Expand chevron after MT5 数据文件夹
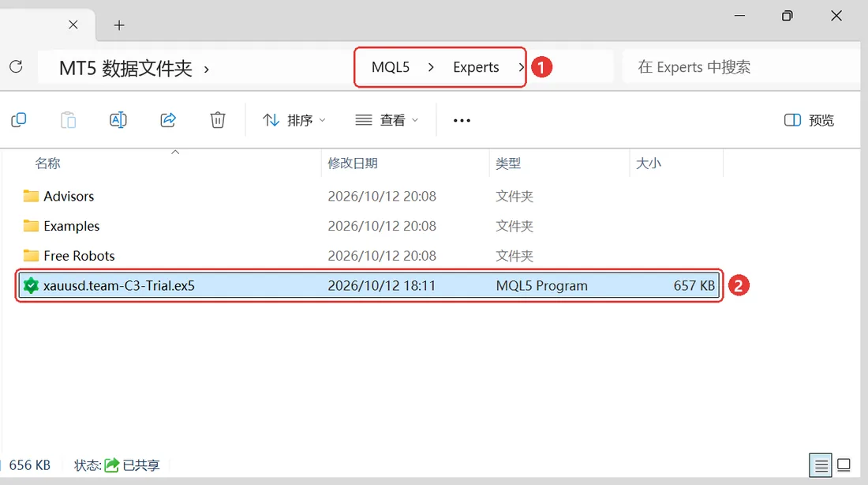 pyautogui.click(x=207, y=70)
